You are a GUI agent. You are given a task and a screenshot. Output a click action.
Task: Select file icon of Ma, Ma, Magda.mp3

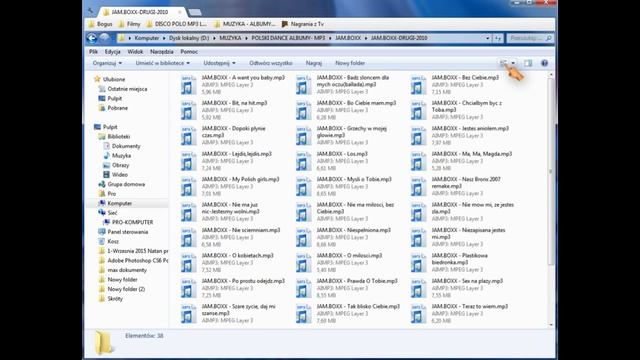(418, 161)
